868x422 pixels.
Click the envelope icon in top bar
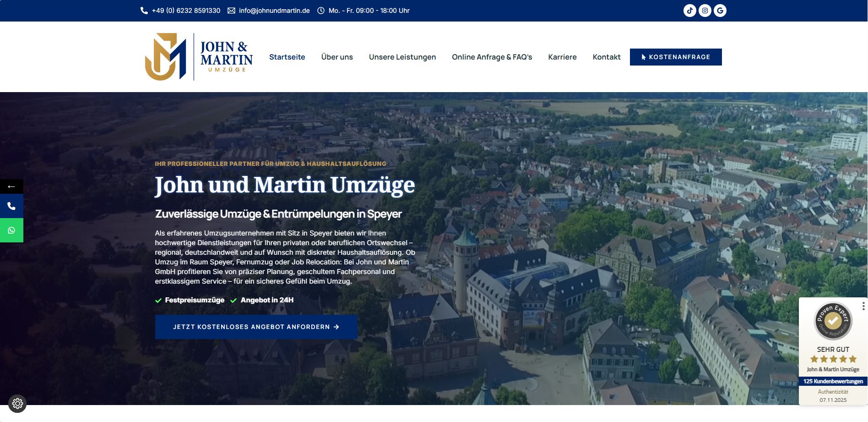(x=231, y=11)
